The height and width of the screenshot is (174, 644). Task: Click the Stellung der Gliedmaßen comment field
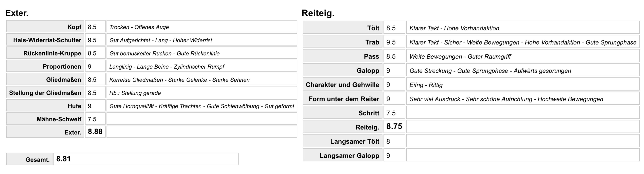202,92
